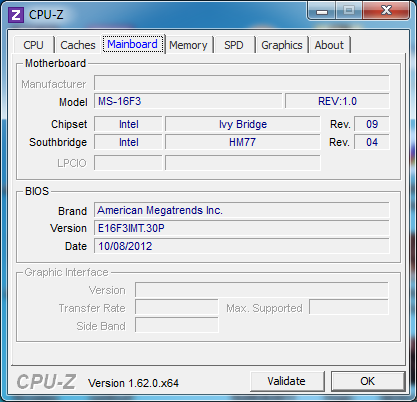Select the Ivy Bridge chipset value
This screenshot has height=402, width=417.
point(243,124)
